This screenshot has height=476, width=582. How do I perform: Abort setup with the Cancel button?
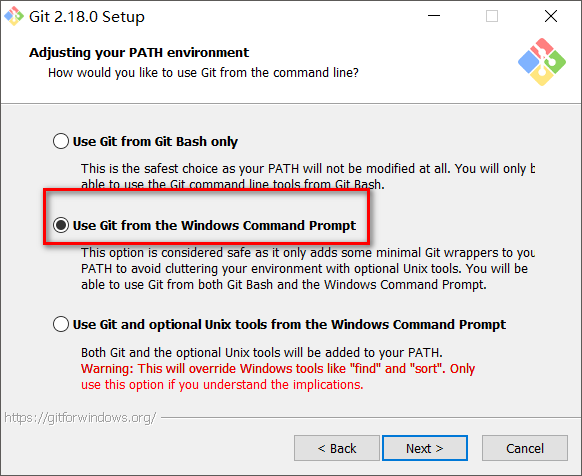[x=525, y=448]
